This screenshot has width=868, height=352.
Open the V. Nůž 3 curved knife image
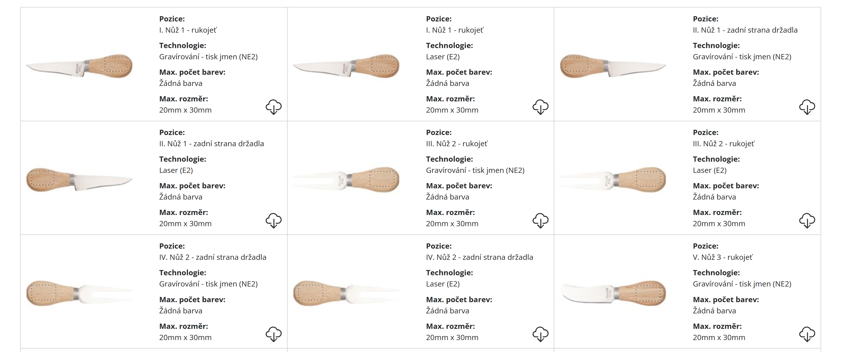(613, 293)
